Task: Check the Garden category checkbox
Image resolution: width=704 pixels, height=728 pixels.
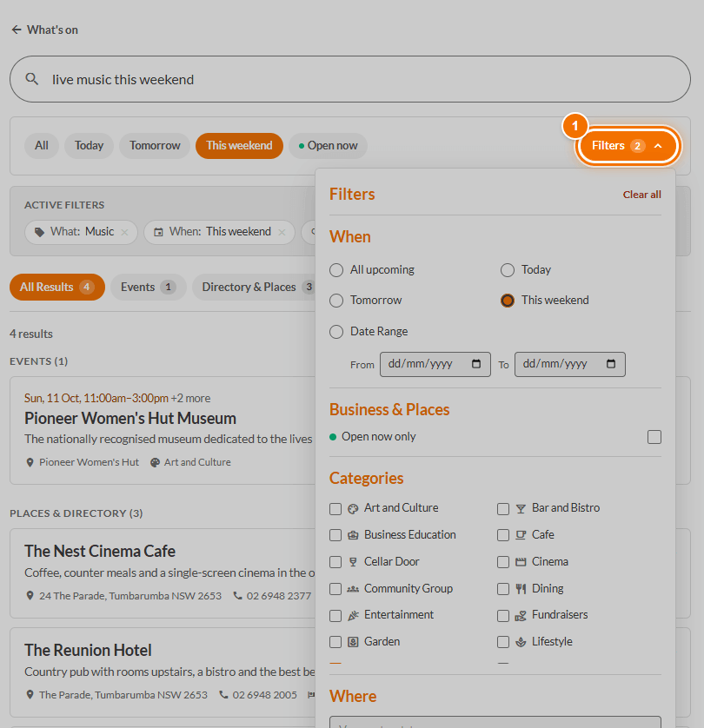Action: tap(335, 642)
